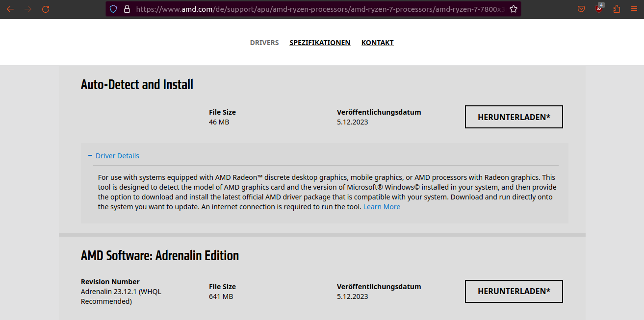Go back with the browser back arrow

click(x=10, y=9)
